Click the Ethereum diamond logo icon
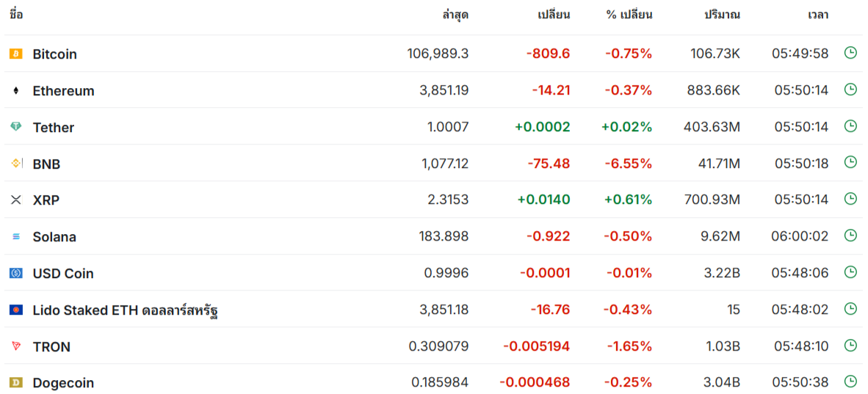Screen dimensions: 868x394 (15, 90)
